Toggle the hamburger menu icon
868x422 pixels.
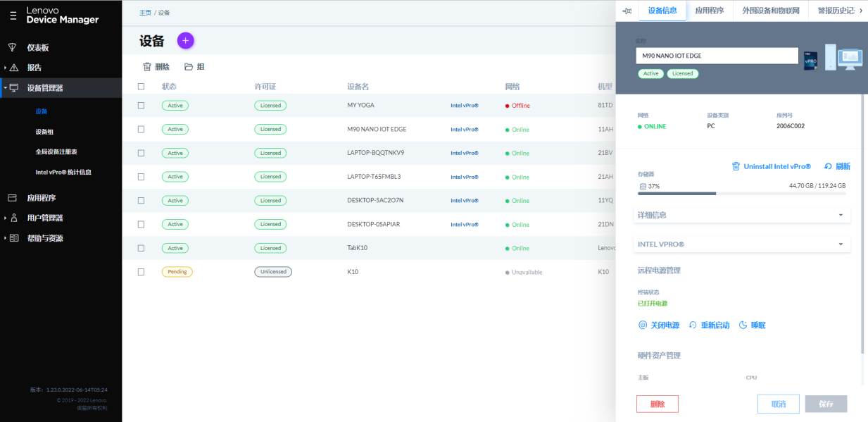(13, 15)
